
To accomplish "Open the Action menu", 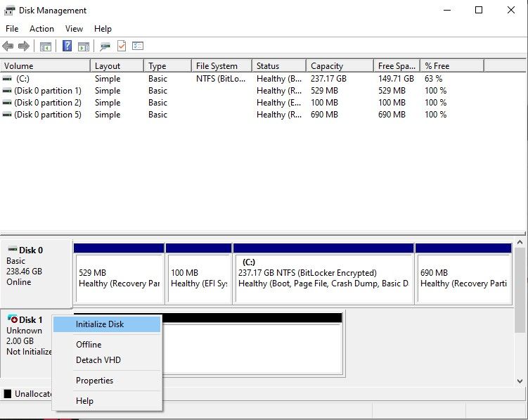I will click(x=41, y=29).
